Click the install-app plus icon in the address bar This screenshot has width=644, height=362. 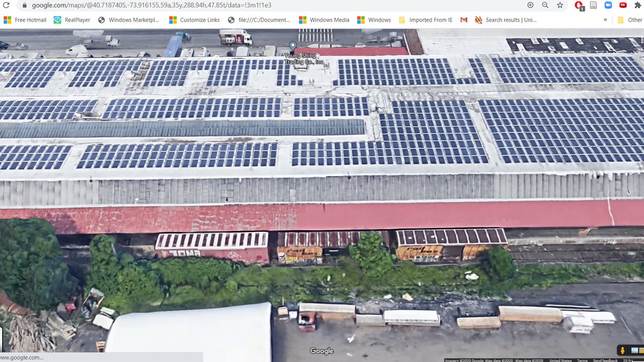tap(530, 5)
